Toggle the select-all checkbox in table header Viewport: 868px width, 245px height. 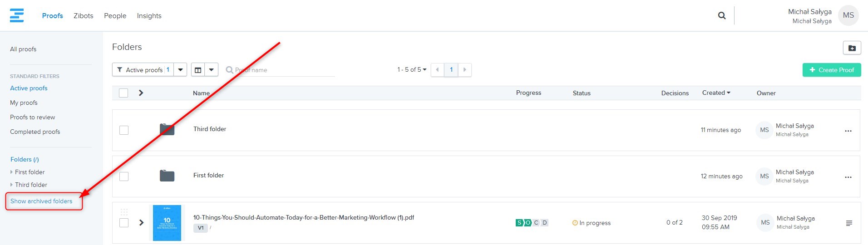(123, 93)
